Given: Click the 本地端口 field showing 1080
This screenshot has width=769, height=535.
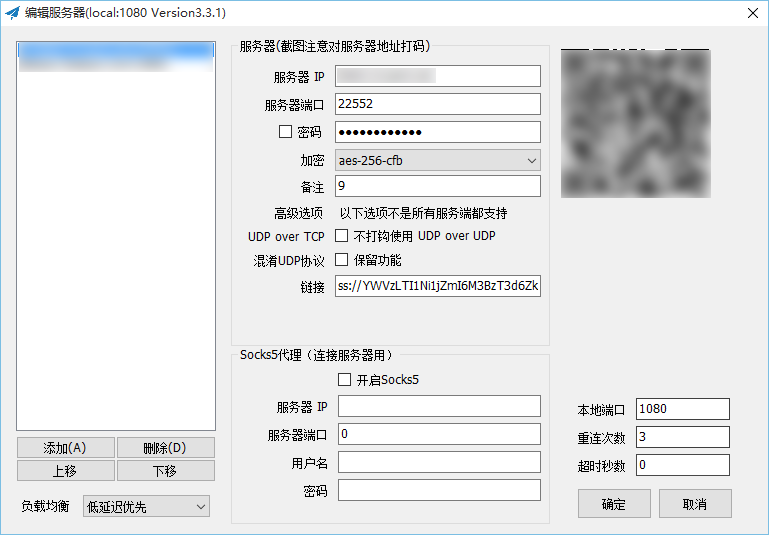Looking at the screenshot, I should [682, 409].
